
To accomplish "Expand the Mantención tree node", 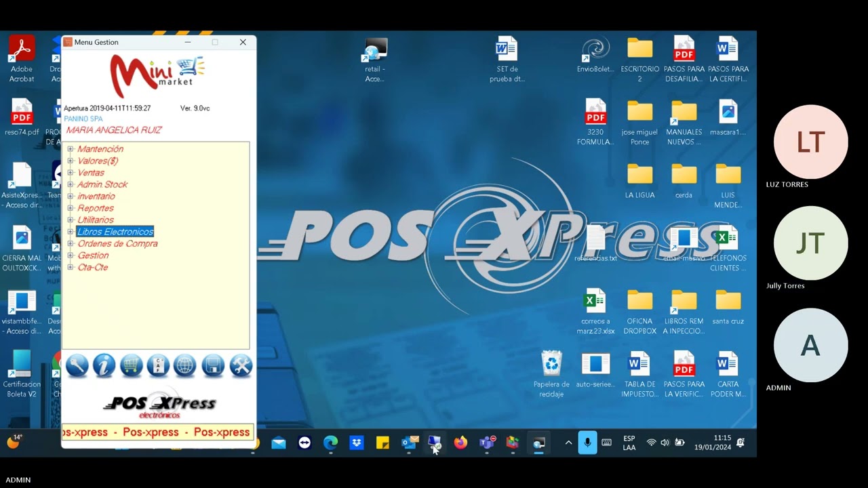I will point(70,149).
